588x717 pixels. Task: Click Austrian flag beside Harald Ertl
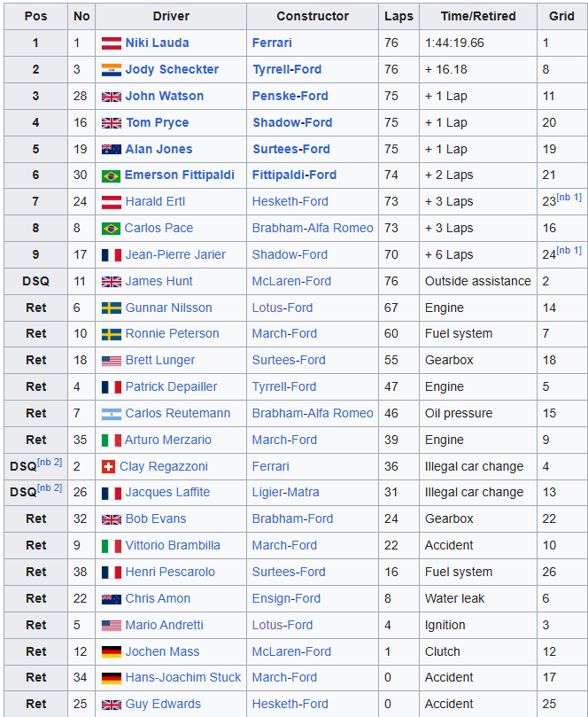click(111, 202)
